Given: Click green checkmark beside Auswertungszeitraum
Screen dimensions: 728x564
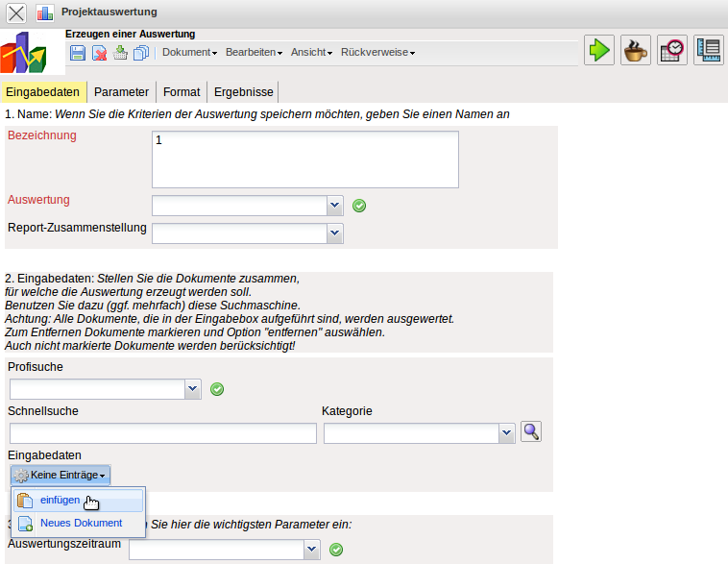Looking at the screenshot, I should [x=336, y=550].
